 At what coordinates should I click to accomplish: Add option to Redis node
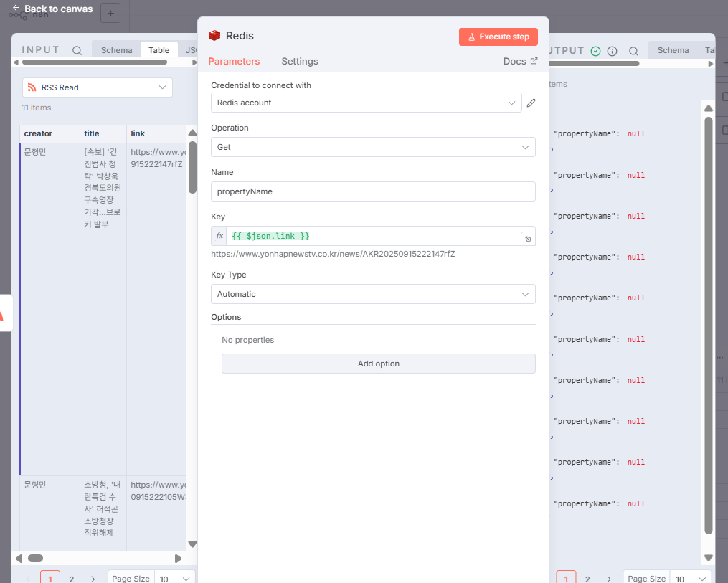coord(379,364)
